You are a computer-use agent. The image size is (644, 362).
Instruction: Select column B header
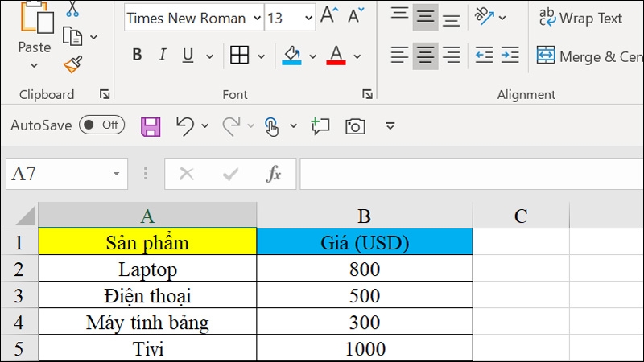click(x=365, y=215)
